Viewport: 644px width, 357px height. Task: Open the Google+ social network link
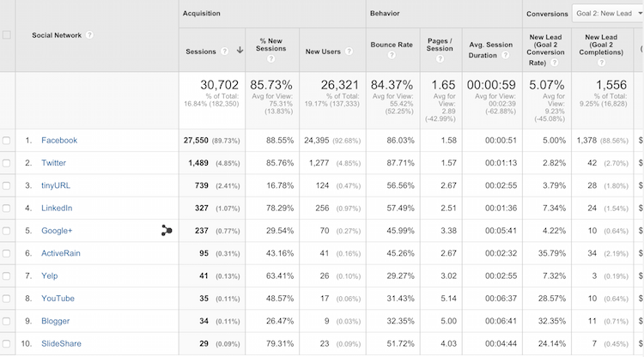pyautogui.click(x=57, y=231)
